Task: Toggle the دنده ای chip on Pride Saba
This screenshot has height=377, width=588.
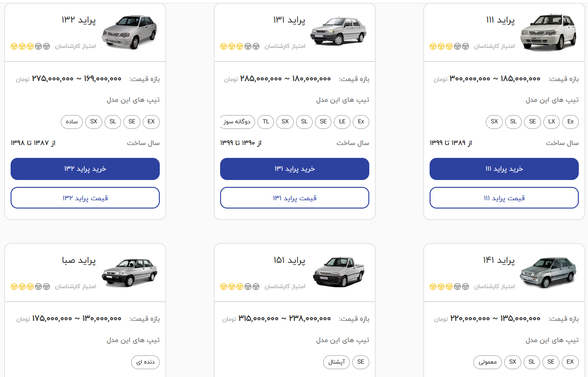Action: pos(145,362)
